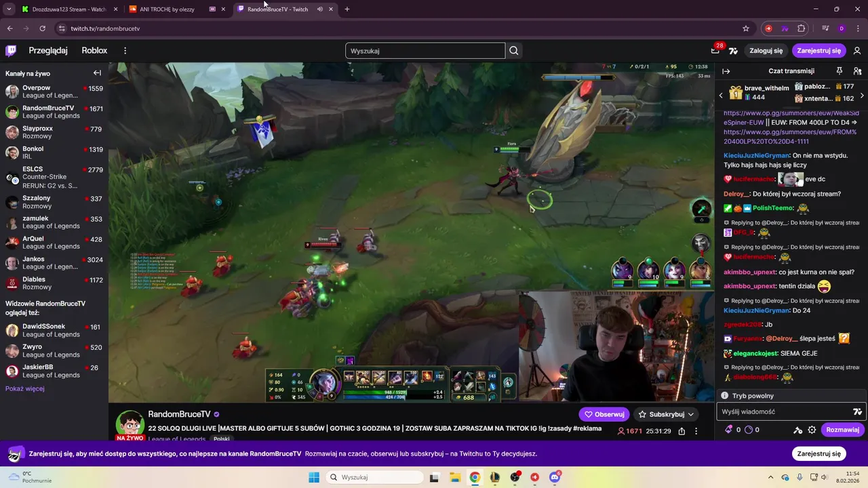Viewport: 868px width, 488px height.
Task: Close the RandomBruceTV tab
Action: click(x=331, y=9)
